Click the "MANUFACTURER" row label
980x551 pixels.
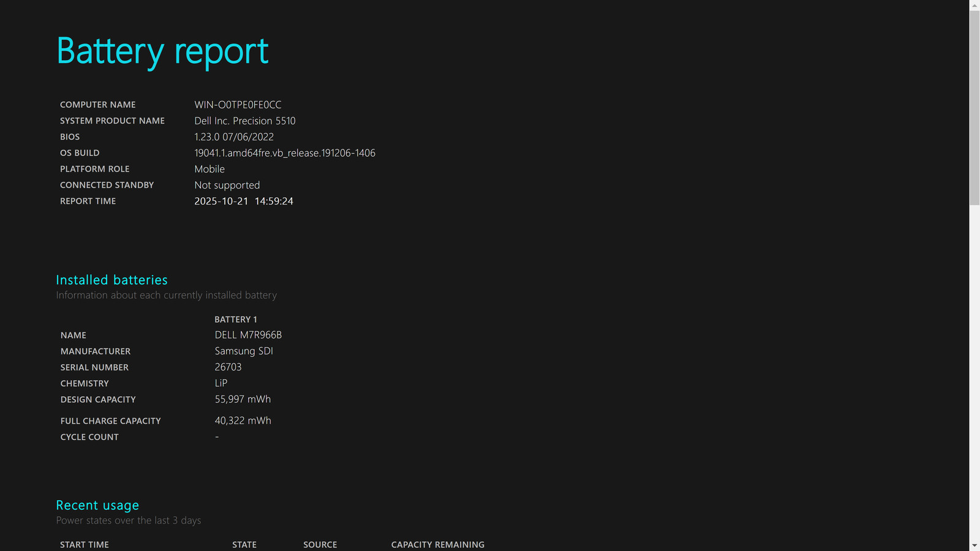tap(96, 351)
